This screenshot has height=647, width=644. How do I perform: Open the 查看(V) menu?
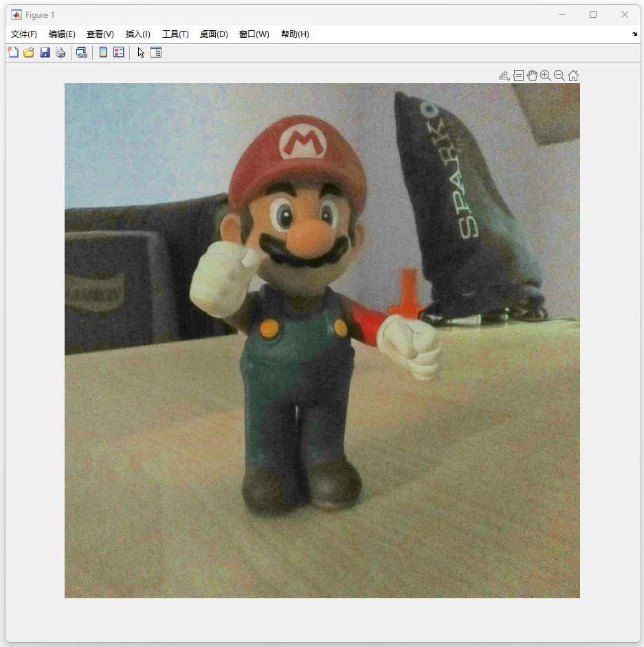coord(100,34)
